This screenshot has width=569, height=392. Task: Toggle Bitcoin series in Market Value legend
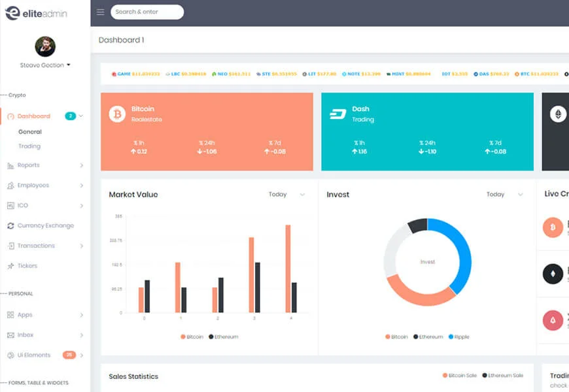[192, 337]
